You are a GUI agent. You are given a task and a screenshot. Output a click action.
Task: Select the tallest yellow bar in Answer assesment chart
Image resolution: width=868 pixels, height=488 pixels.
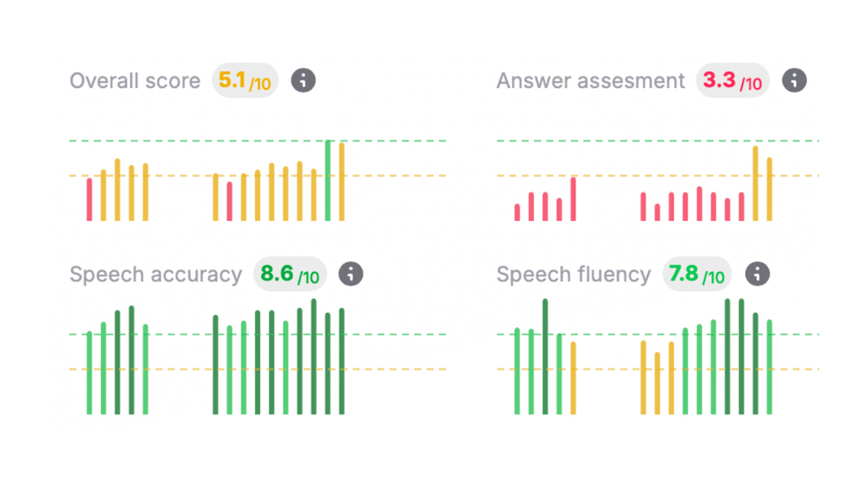(755, 183)
